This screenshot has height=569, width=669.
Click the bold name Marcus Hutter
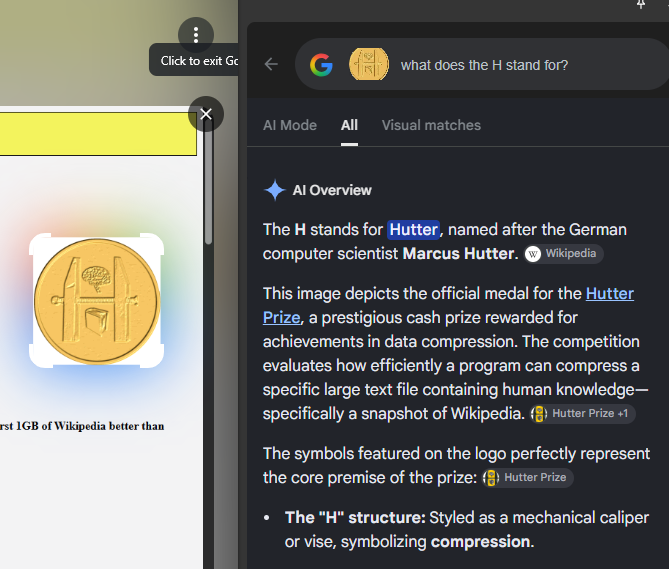pyautogui.click(x=458, y=254)
